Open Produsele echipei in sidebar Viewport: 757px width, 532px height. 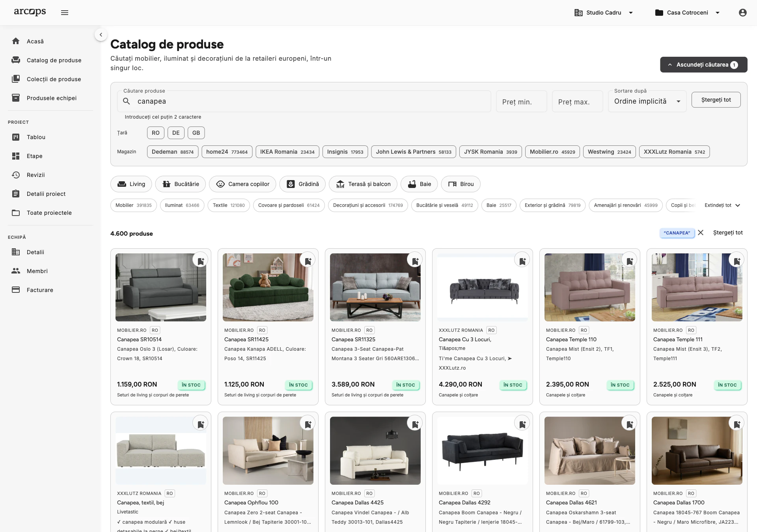(50, 98)
